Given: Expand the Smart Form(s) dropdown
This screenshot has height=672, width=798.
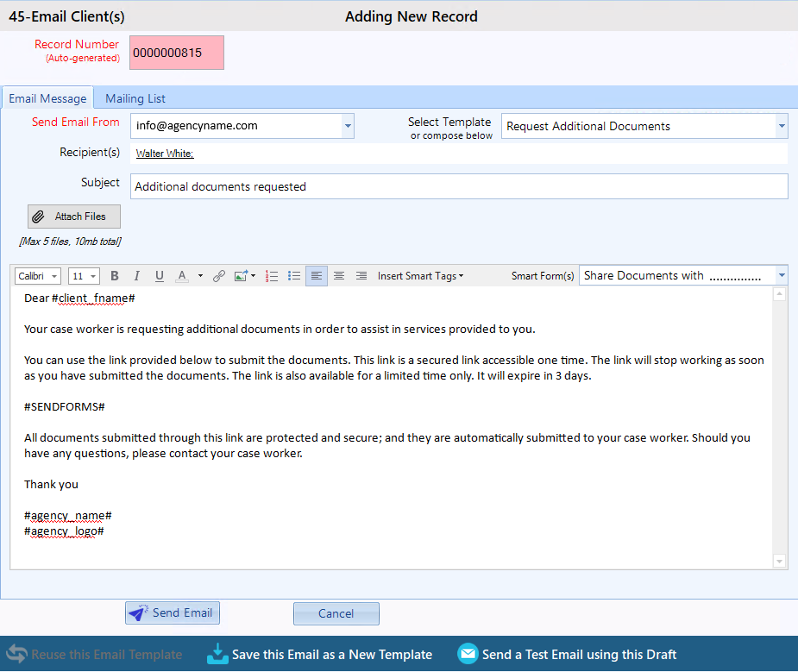Looking at the screenshot, I should 782,276.
